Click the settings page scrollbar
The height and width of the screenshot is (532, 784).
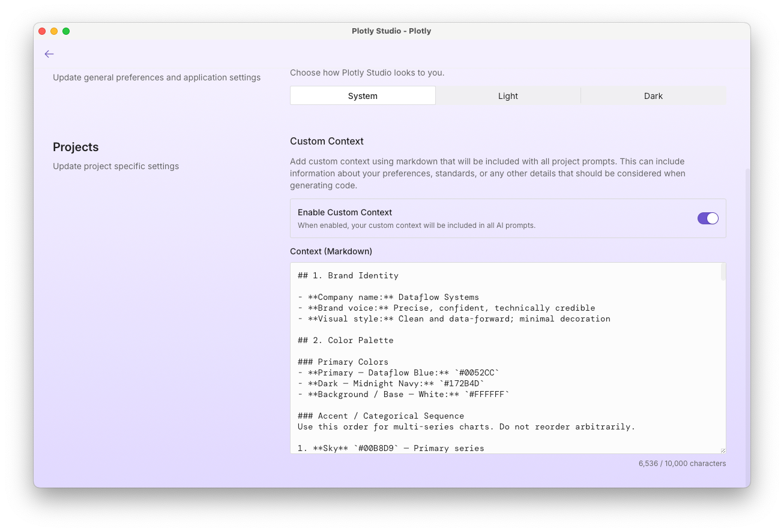pyautogui.click(x=747, y=327)
